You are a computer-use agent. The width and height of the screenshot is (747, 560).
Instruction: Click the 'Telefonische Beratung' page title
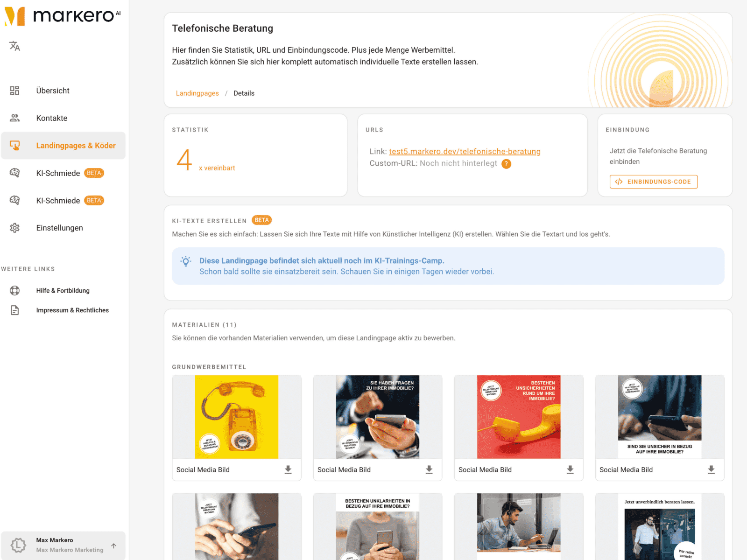click(223, 28)
